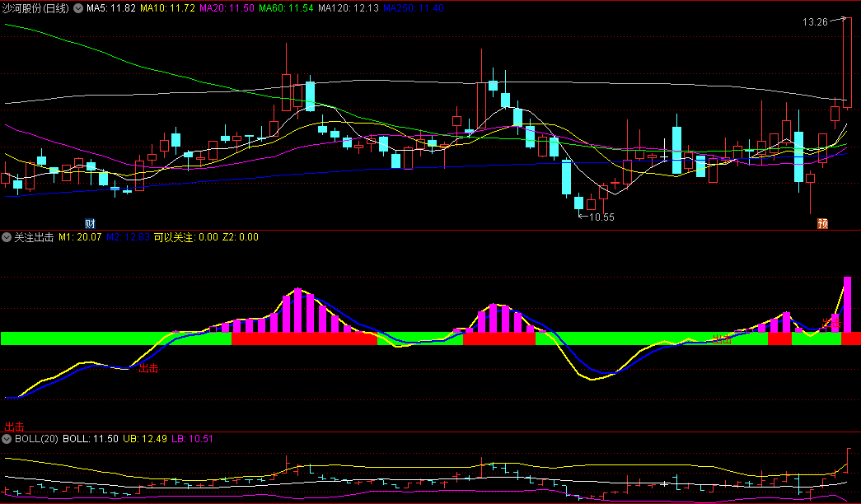Click the M1: 20.07 value
The height and width of the screenshot is (504, 861).
(80, 237)
